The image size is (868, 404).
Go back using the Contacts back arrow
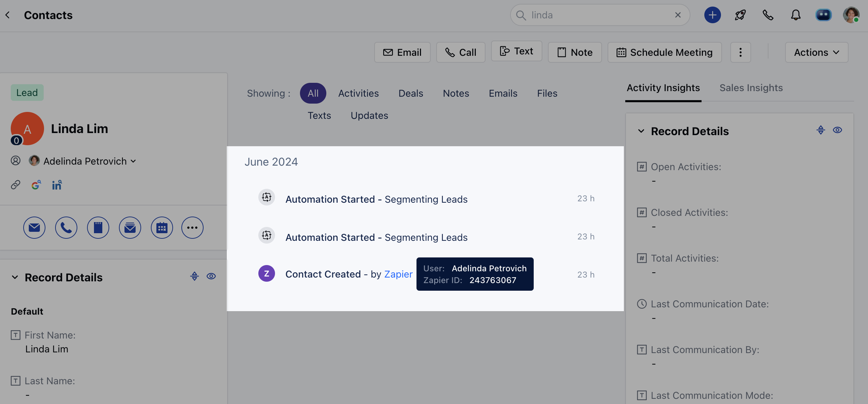tap(8, 15)
